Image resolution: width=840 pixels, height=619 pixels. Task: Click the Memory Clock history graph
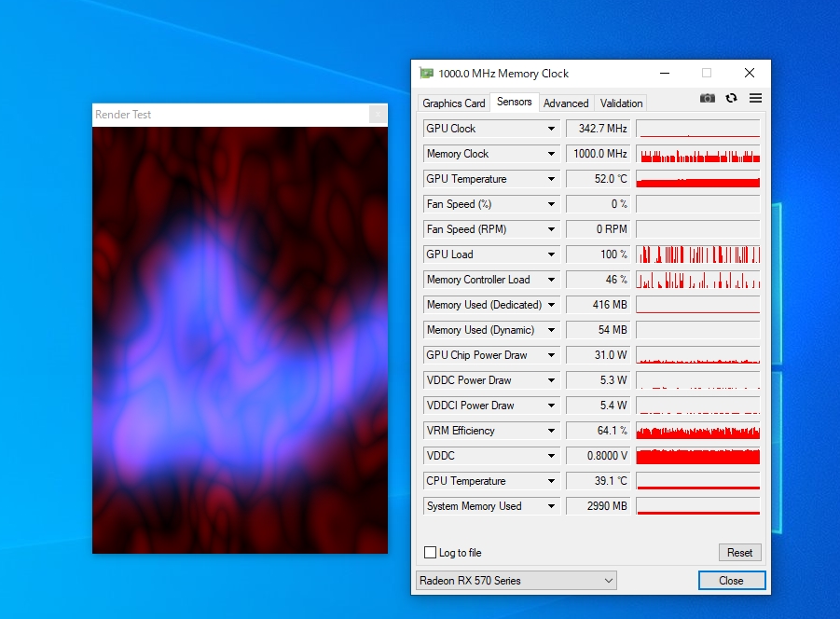[x=698, y=154]
